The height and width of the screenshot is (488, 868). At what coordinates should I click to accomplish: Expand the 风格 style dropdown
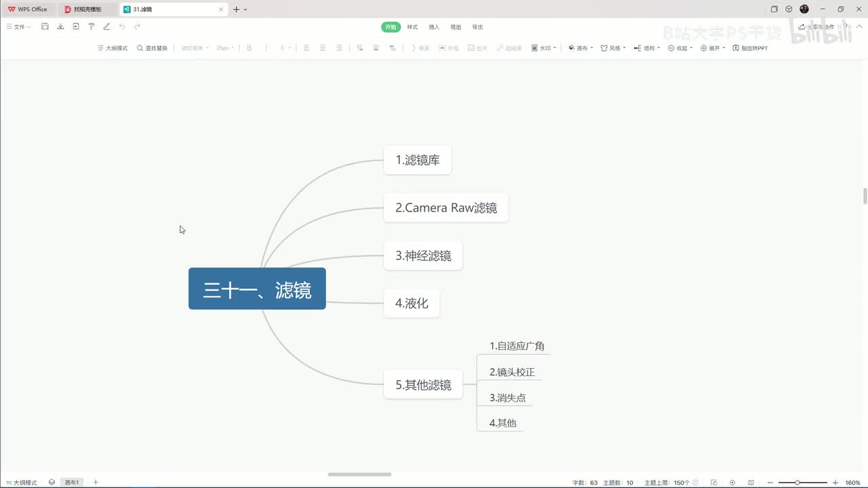[614, 48]
